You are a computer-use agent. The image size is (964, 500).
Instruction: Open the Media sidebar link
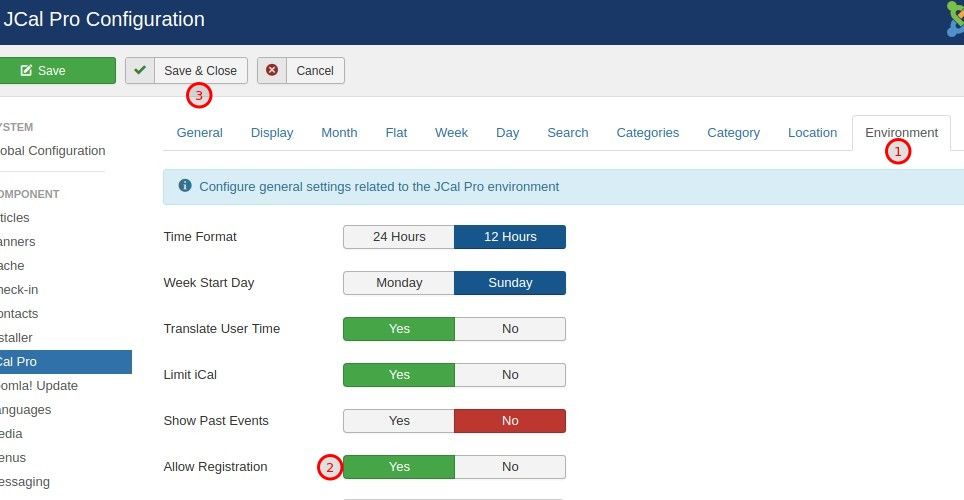pos(11,434)
